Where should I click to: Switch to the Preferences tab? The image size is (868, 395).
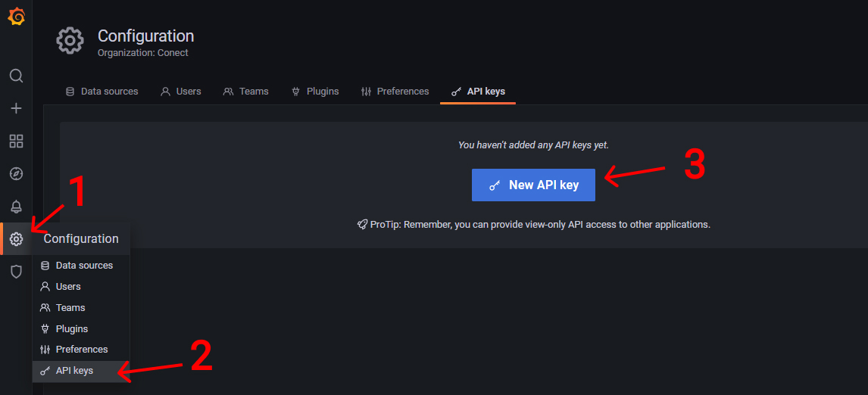click(x=395, y=92)
